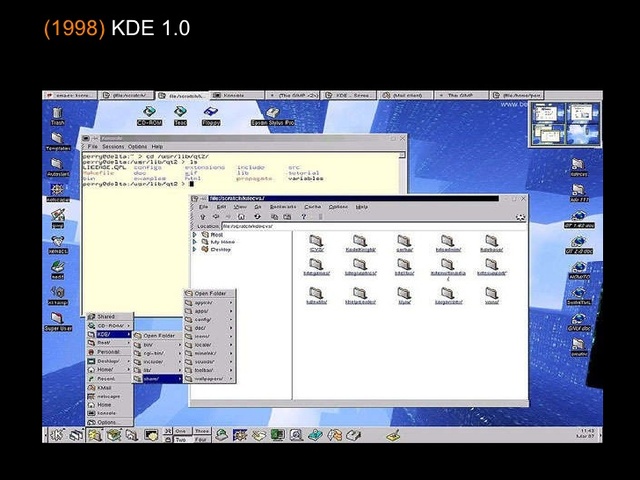Open the CVS/ folder icon
This screenshot has width=640, height=480.
[316, 243]
